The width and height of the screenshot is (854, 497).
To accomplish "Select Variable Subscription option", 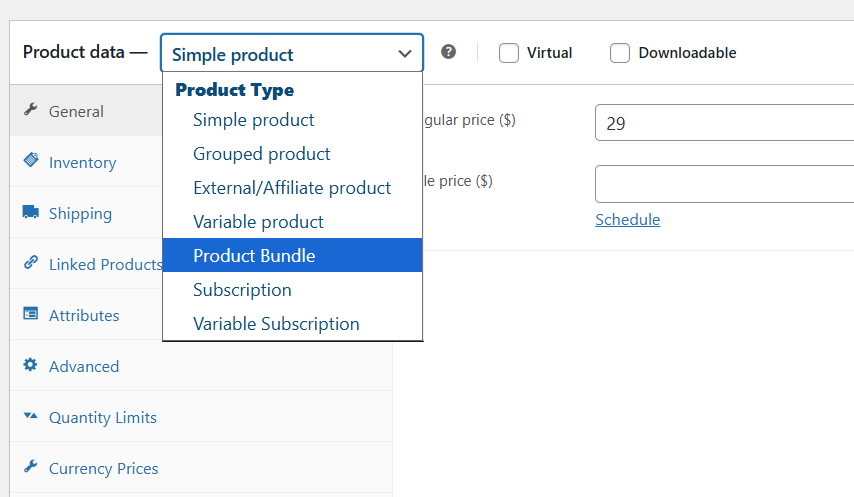I will [x=292, y=323].
